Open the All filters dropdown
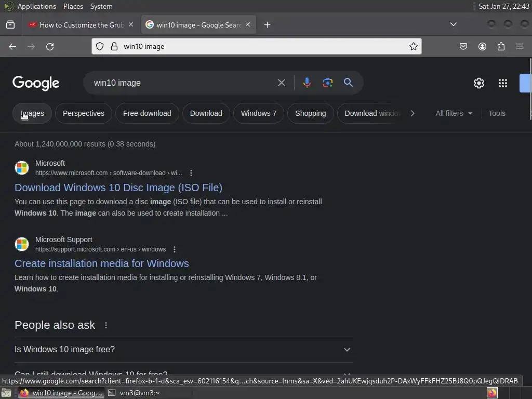Viewport: 532px width, 399px height. coord(454,113)
